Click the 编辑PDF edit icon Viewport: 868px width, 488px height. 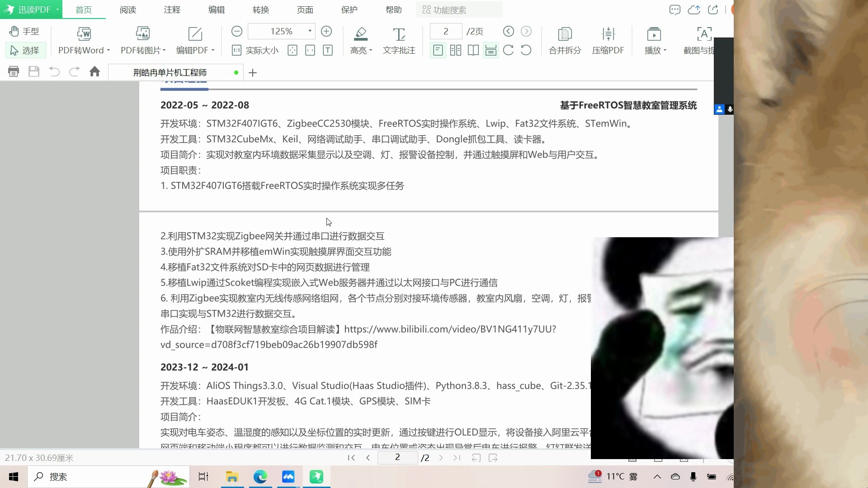tap(195, 33)
